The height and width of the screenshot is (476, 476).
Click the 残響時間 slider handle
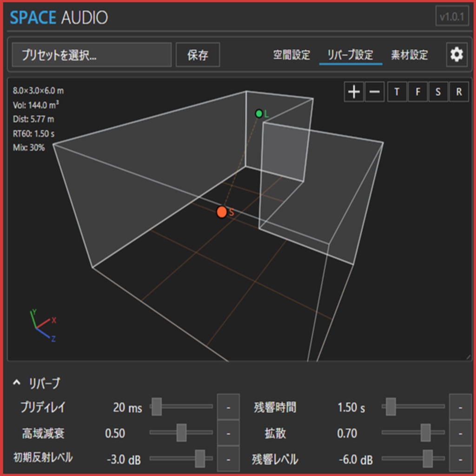coord(390,406)
